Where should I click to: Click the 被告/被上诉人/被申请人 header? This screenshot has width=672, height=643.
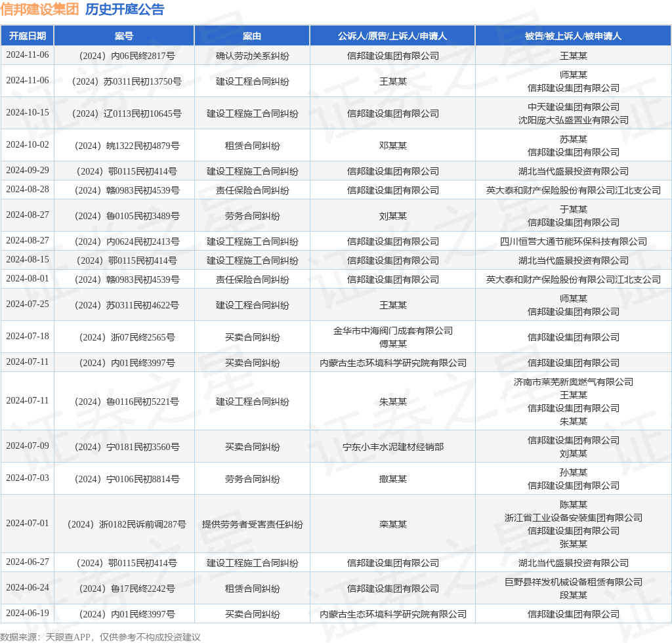(573, 36)
